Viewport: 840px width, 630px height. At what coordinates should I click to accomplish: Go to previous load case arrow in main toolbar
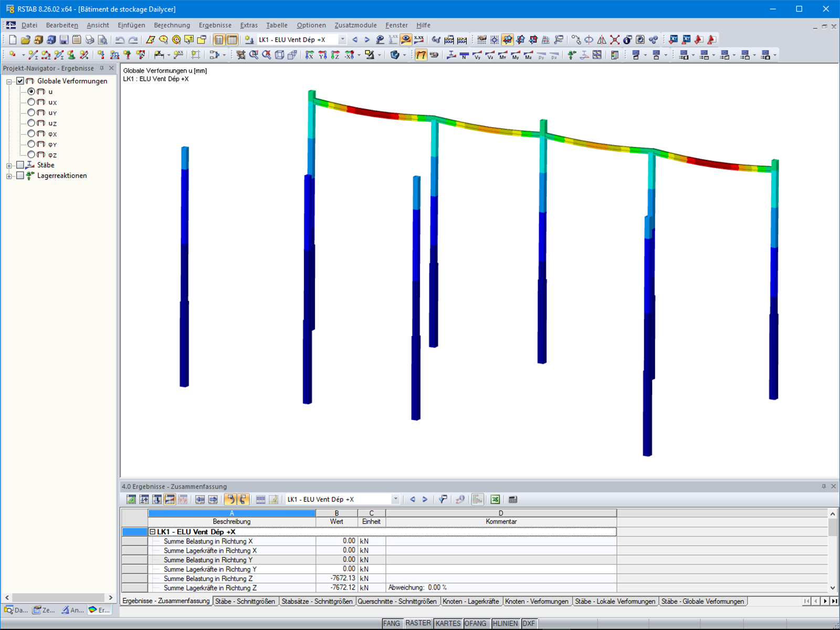(x=355, y=40)
